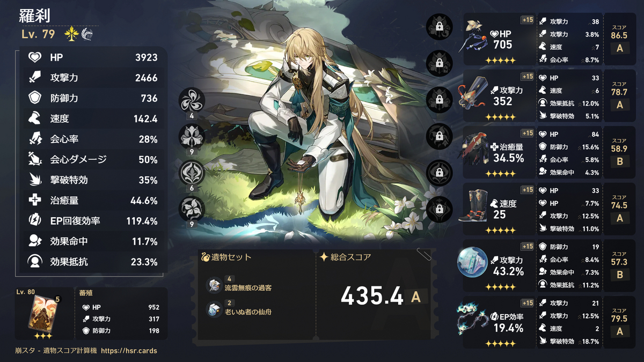
Task: Select the 速度 142.4 stat row
Action: point(94,119)
